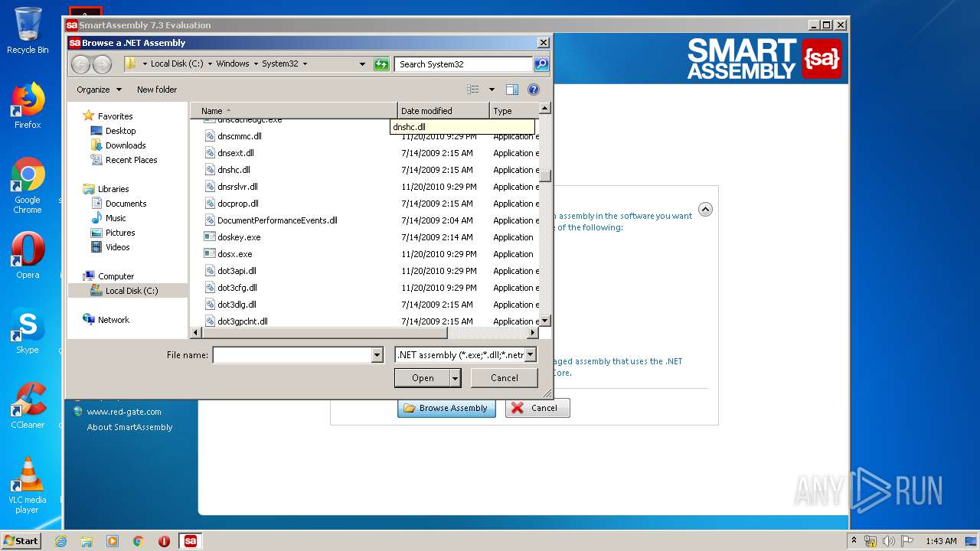The height and width of the screenshot is (551, 980).
Task: Click the Action Center flag tray icon
Action: [906, 541]
